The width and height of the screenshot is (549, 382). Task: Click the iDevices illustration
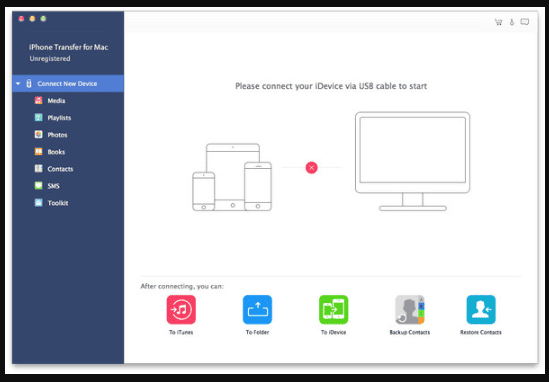tap(232, 177)
